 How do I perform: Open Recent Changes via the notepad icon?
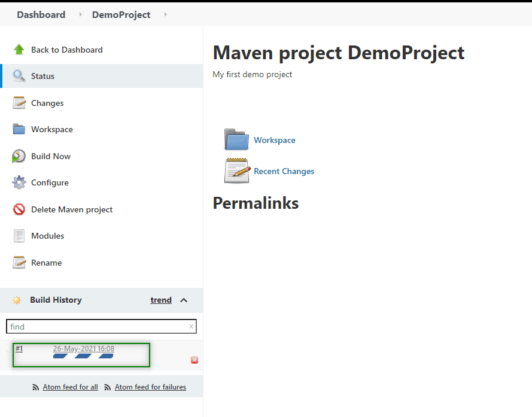pyautogui.click(x=236, y=171)
